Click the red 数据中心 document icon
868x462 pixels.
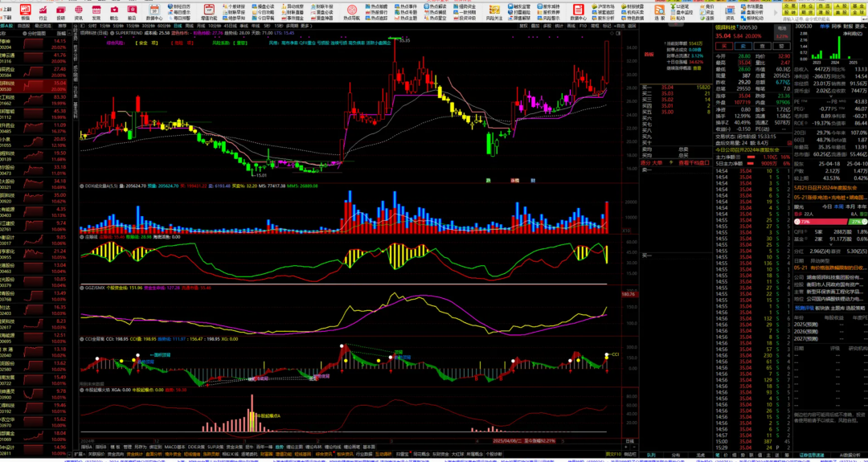(x=579, y=11)
